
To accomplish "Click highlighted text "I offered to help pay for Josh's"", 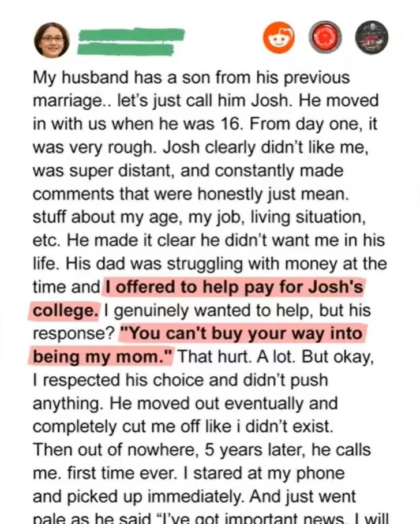I will tap(233, 286).
